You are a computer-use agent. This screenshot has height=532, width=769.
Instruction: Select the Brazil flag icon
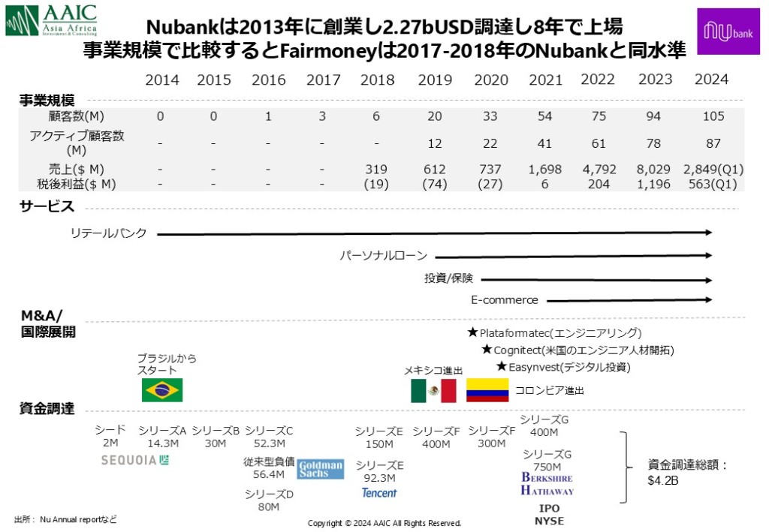click(162, 390)
